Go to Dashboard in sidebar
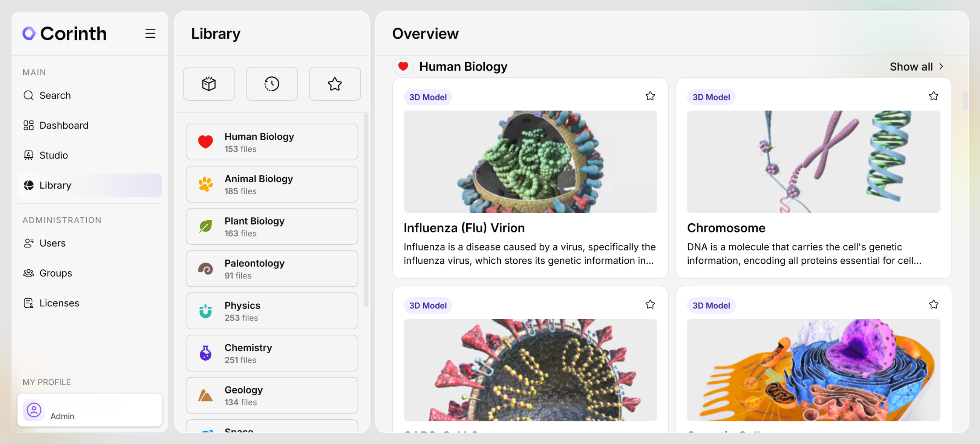The height and width of the screenshot is (444, 980). click(64, 125)
